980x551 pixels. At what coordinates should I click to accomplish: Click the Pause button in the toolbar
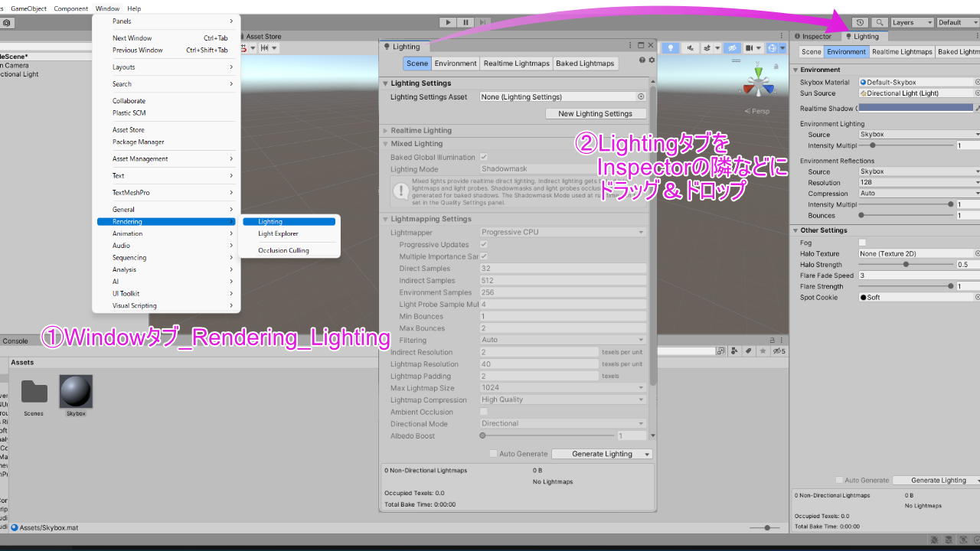tap(465, 23)
